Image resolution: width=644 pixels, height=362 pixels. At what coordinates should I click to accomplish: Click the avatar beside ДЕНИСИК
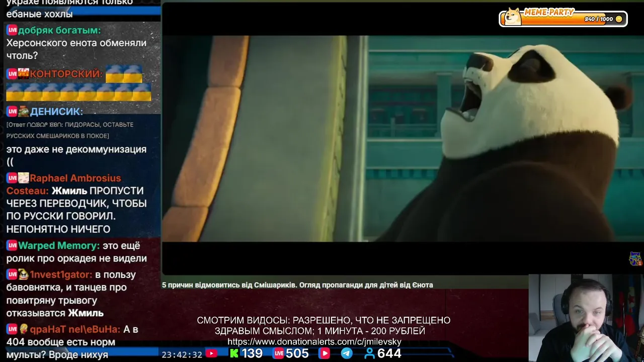(x=24, y=112)
